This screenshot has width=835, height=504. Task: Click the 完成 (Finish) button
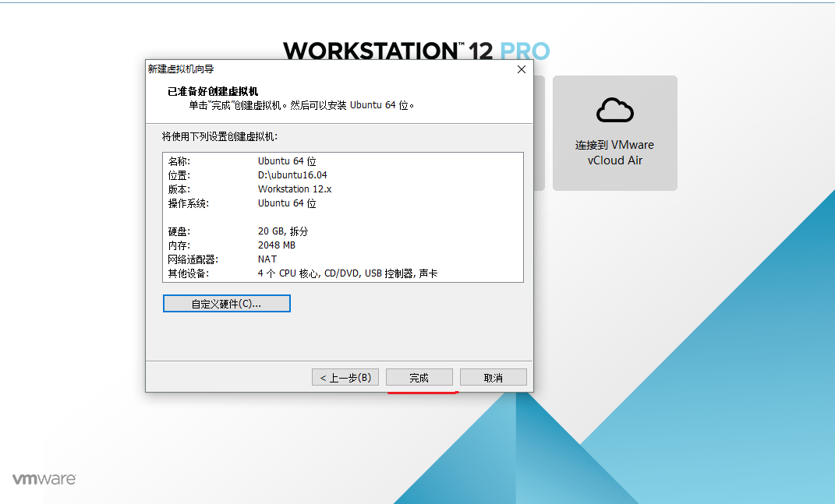[419, 377]
